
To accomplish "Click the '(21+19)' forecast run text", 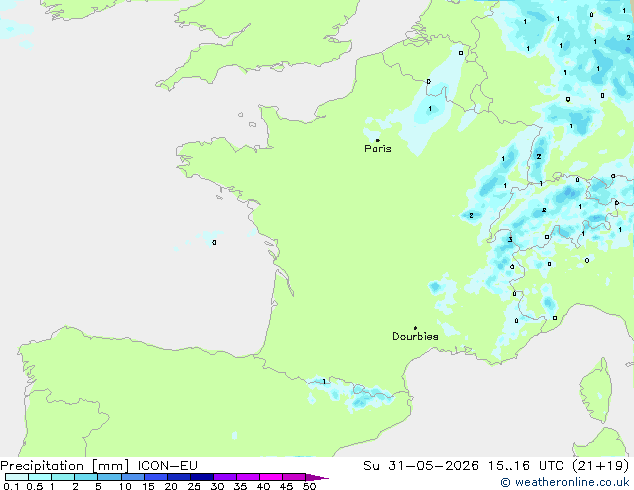I will [601, 466].
